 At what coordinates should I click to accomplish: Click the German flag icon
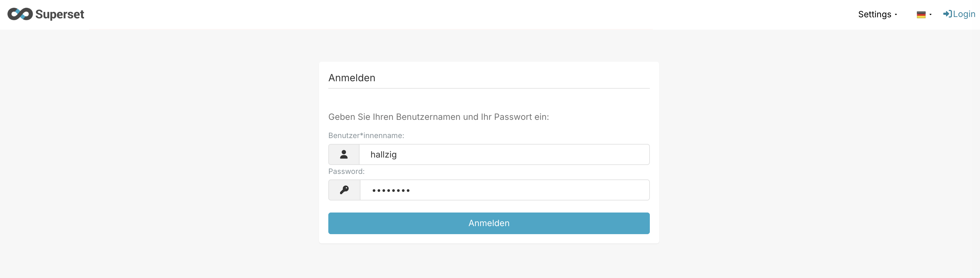click(x=922, y=14)
